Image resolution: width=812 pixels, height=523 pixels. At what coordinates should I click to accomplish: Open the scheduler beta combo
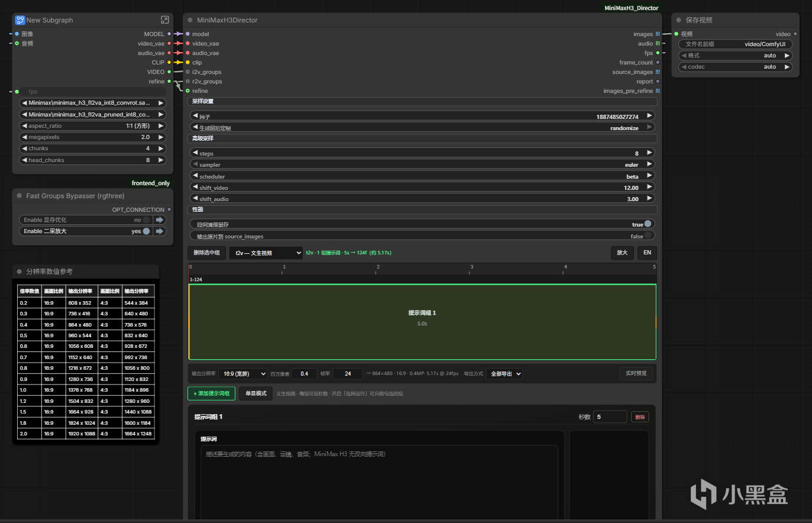[x=422, y=176]
